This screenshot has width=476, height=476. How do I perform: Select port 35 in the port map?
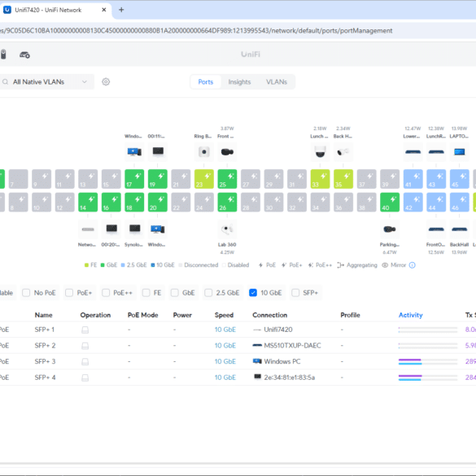coord(343,179)
